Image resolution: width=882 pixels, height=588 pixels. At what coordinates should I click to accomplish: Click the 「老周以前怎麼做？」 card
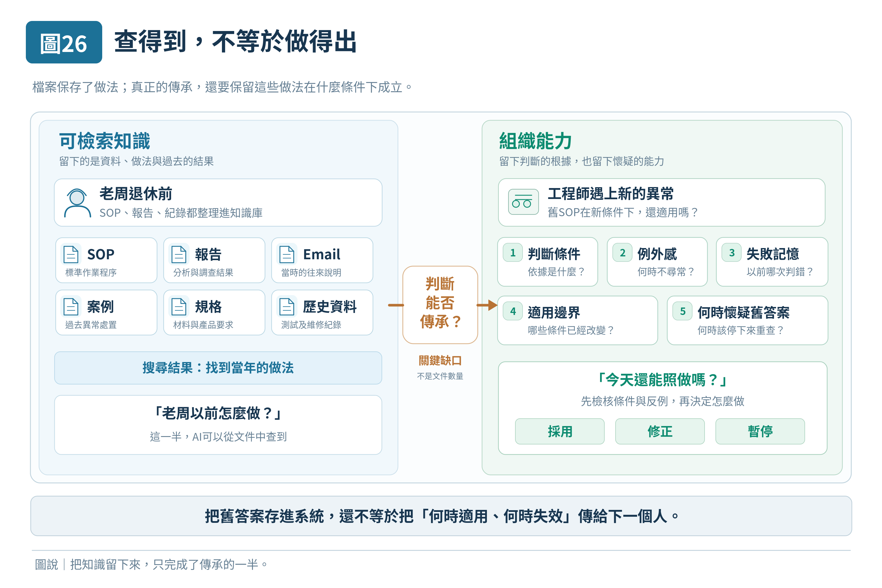tap(218, 425)
